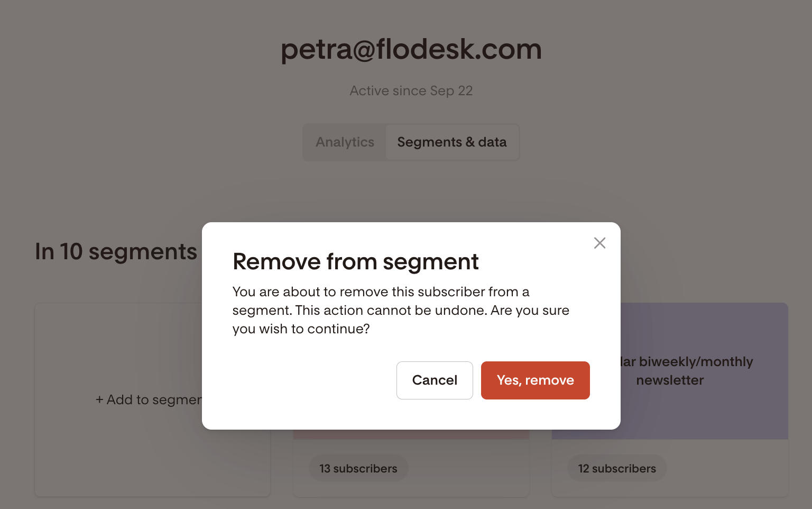This screenshot has width=812, height=509.
Task: Click the word newsletter on purple card
Action: point(670,380)
